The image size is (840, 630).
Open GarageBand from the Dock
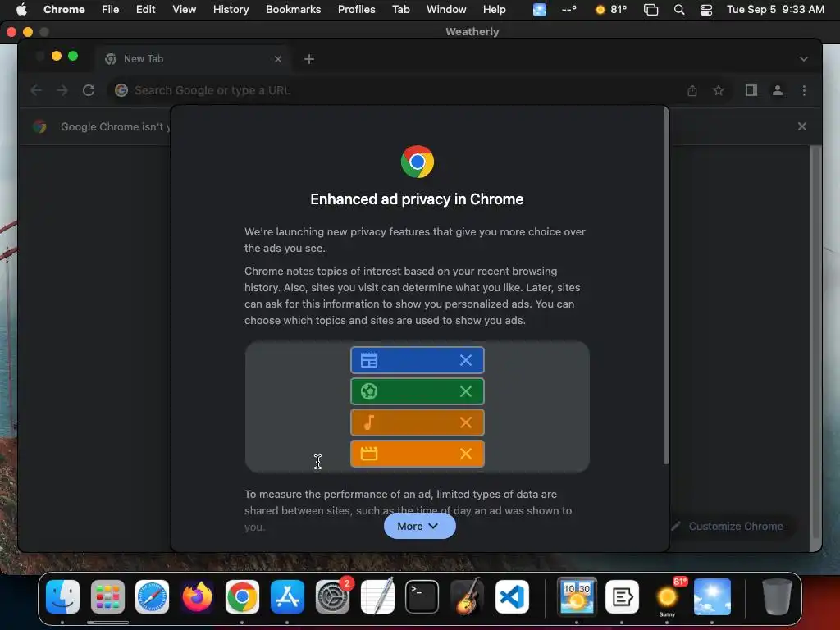point(467,597)
